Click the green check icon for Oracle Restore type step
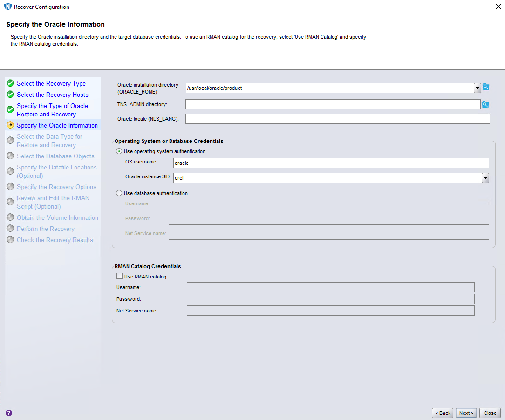This screenshot has width=505, height=420. [x=10, y=110]
